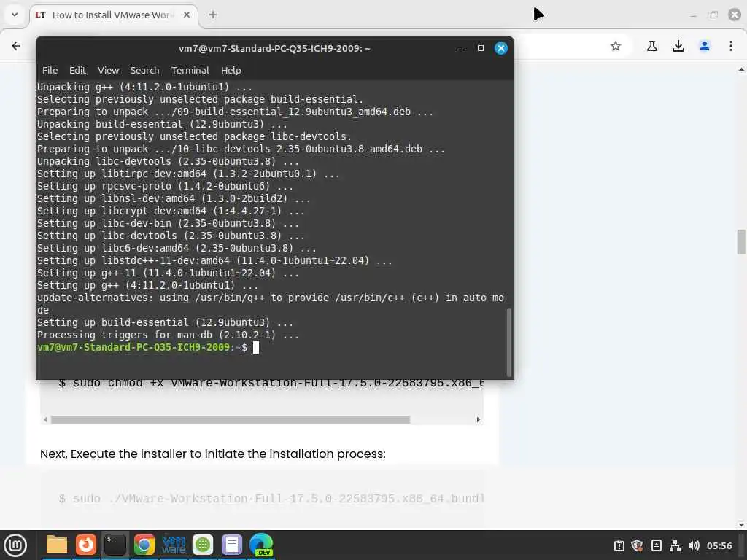The width and height of the screenshot is (747, 560).
Task: Open the browser three-dot menu
Action: [x=731, y=46]
